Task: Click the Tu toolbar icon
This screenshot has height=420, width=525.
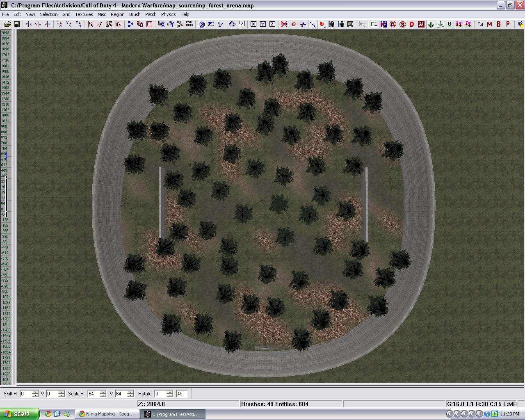Action: tap(480, 24)
